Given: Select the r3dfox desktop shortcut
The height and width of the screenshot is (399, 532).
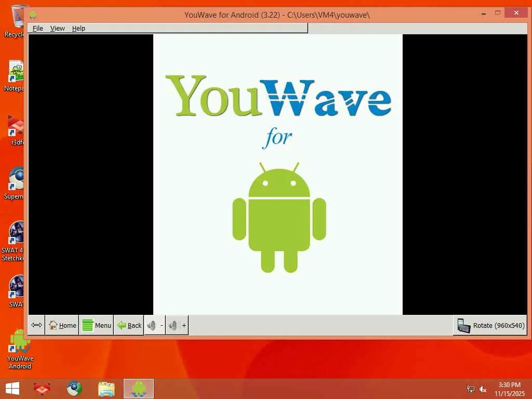Looking at the screenshot, I should 15,129.
